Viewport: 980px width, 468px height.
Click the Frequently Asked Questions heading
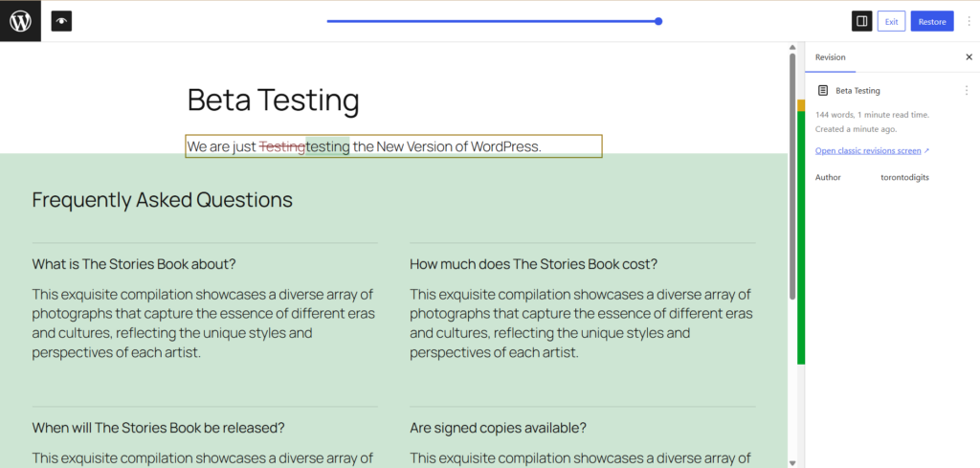tap(162, 200)
